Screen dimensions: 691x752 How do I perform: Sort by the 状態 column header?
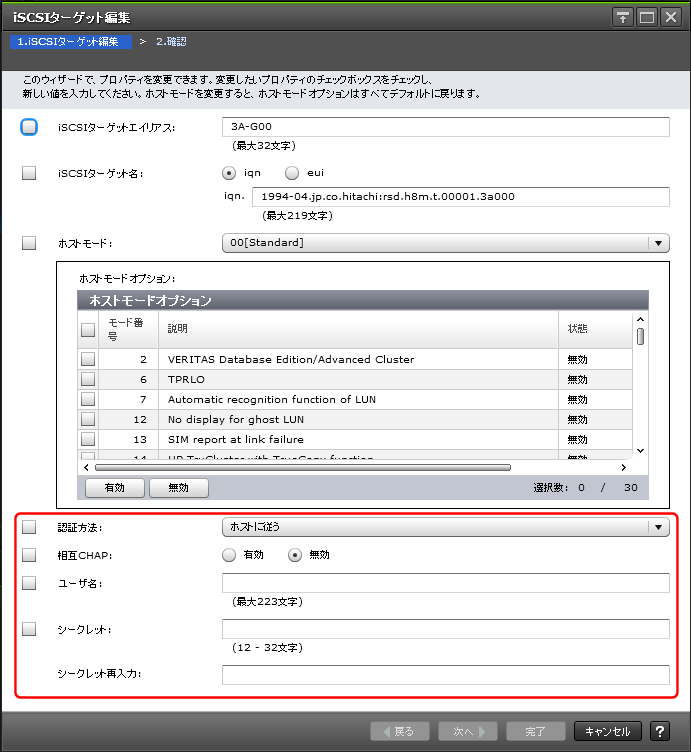pyautogui.click(x=595, y=329)
